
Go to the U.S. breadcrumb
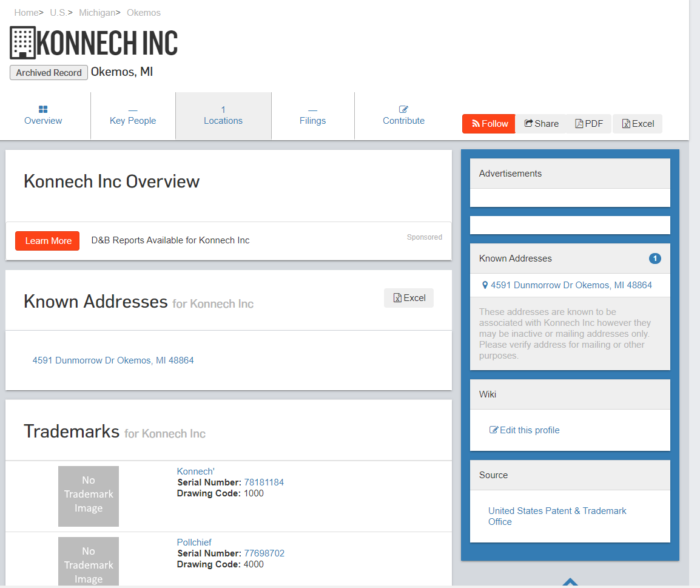click(58, 13)
